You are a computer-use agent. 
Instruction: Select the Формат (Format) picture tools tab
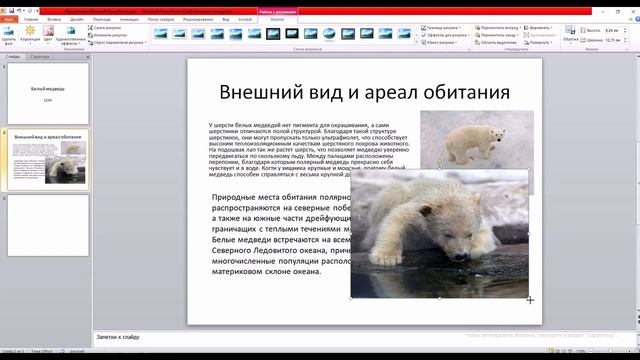(277, 19)
